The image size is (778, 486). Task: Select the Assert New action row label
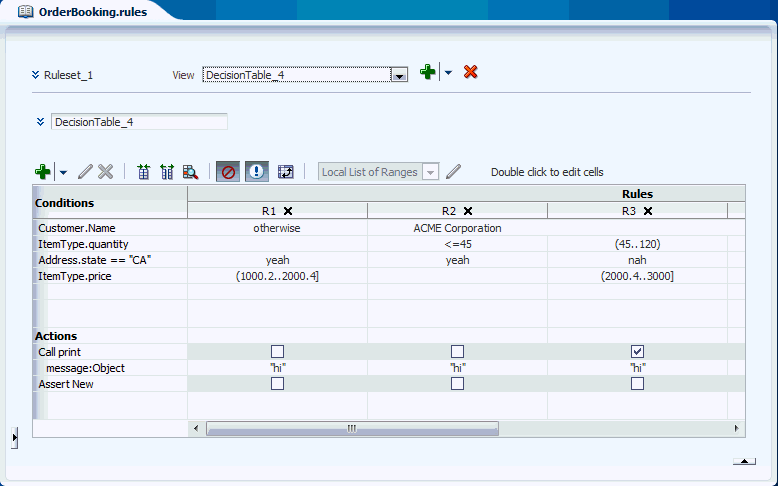66,384
